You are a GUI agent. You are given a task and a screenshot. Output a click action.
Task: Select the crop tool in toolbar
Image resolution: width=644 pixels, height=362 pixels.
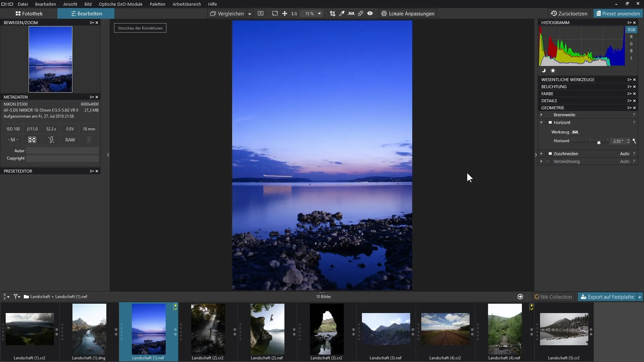[332, 13]
